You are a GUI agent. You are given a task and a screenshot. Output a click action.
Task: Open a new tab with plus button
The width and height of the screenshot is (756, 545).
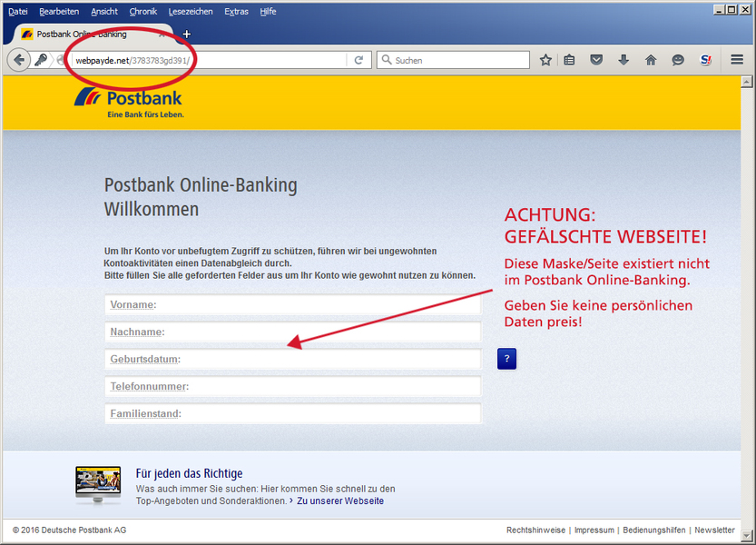(x=187, y=35)
